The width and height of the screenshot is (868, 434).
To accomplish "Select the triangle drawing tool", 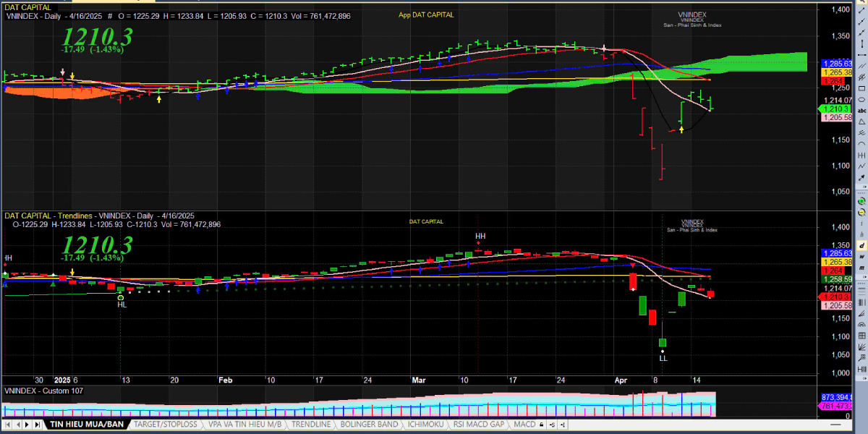I will click(861, 122).
